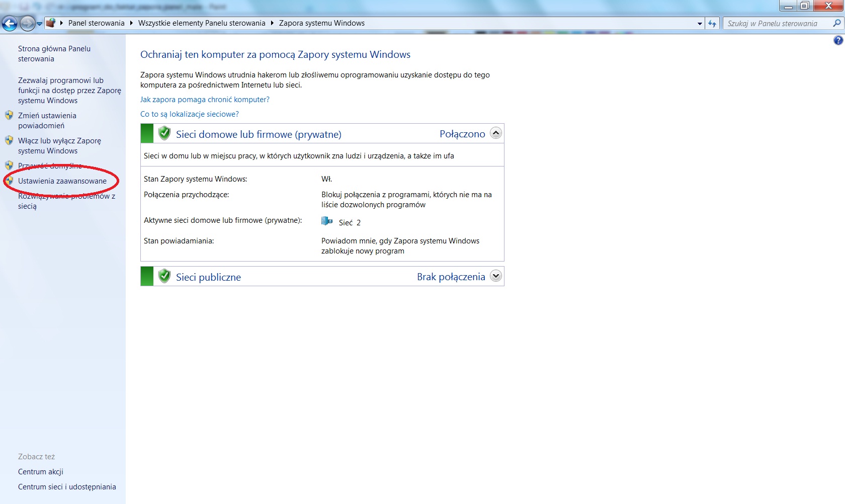
Task: Open 'Strona główna Panelu sterowania' link
Action: click(54, 54)
